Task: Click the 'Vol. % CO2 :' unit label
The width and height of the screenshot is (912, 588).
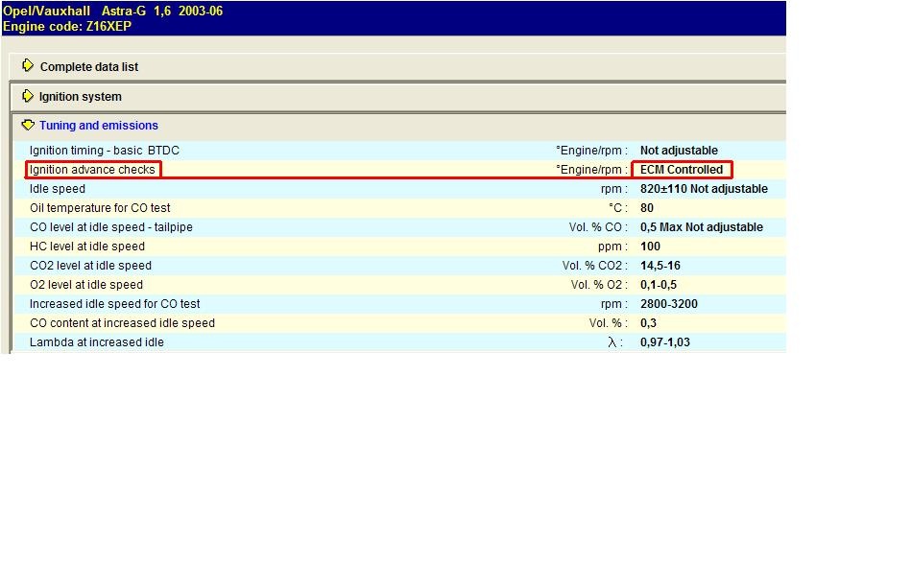Action: (594, 266)
